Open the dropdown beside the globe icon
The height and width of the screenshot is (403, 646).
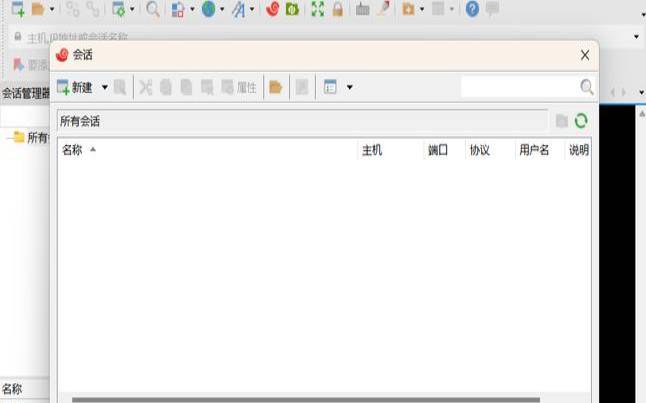[x=222, y=9]
